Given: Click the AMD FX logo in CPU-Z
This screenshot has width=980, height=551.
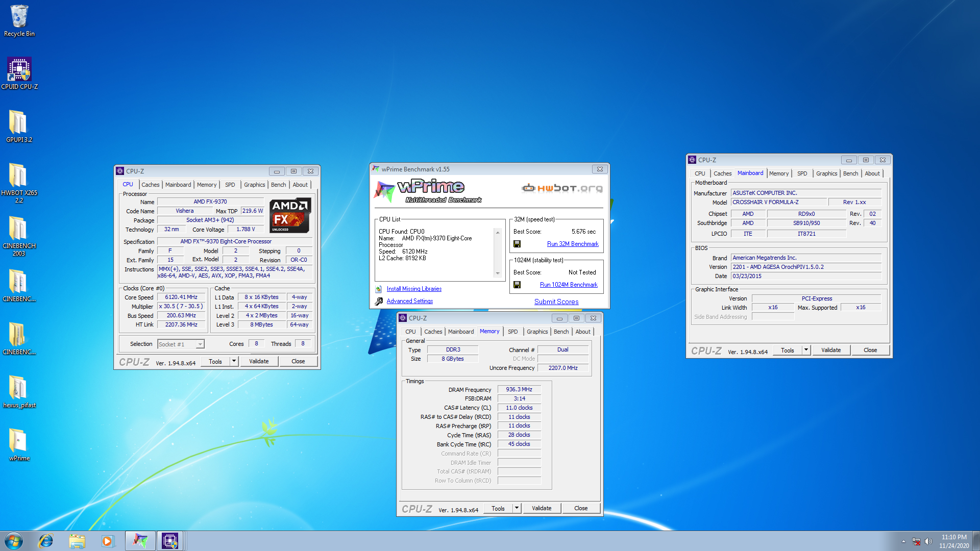Looking at the screenshot, I should click(x=290, y=215).
